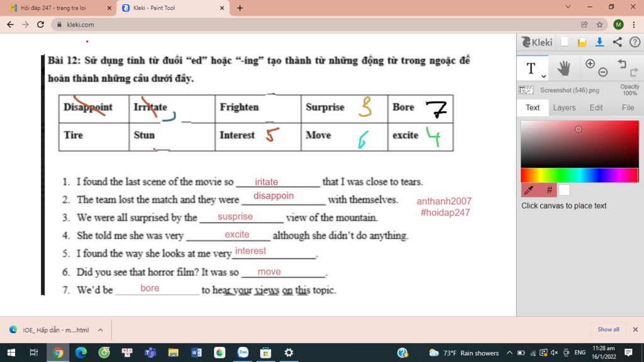Open Microsoft Edge from the taskbar
The height and width of the screenshot is (362, 644).
tap(81, 353)
